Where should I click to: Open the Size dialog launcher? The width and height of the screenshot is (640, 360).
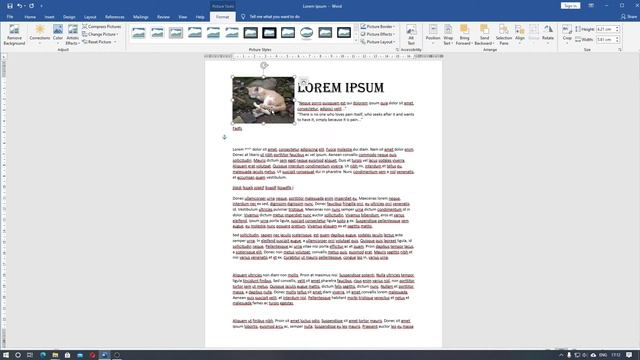point(620,50)
